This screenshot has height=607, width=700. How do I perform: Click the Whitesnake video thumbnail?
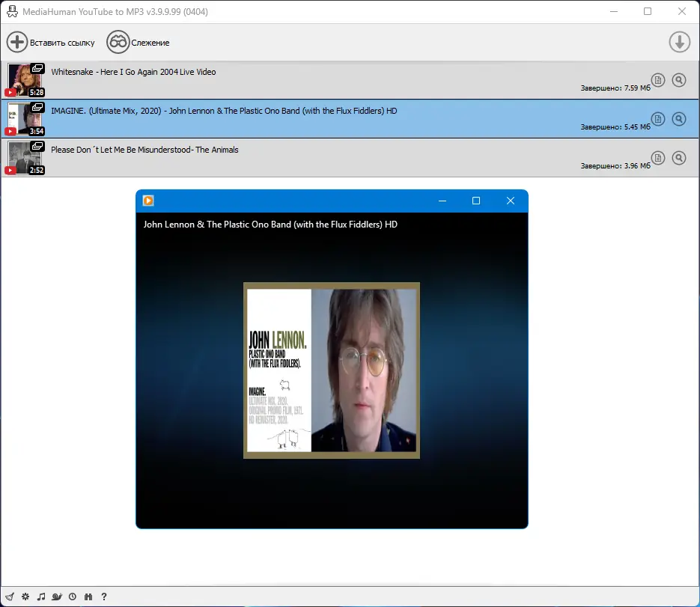pos(25,80)
